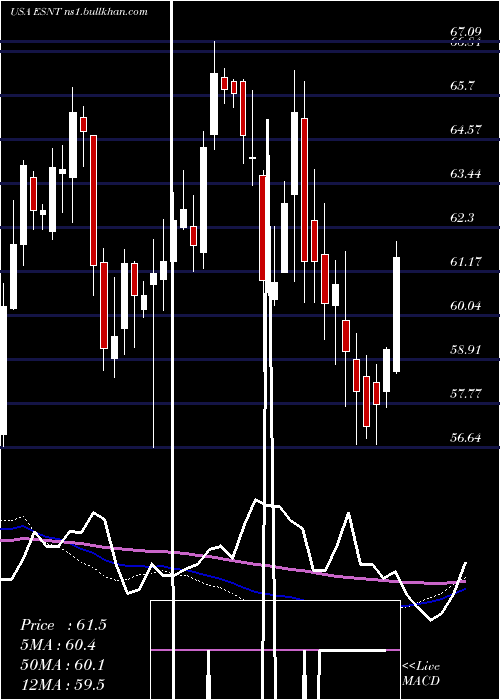Click the 12MA : 59.5 readout
The height and width of the screenshot is (700, 500).
coord(62,685)
